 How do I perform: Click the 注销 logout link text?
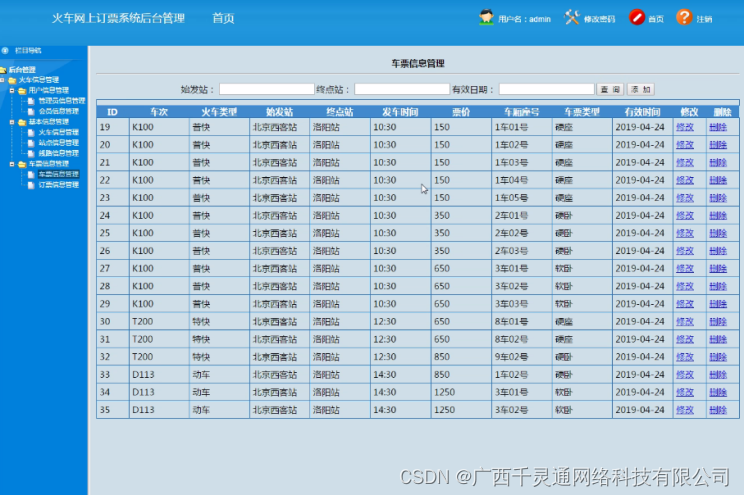coord(704,19)
